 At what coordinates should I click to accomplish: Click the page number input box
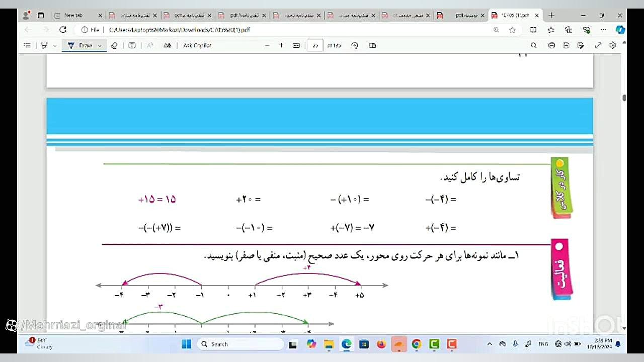click(x=315, y=45)
